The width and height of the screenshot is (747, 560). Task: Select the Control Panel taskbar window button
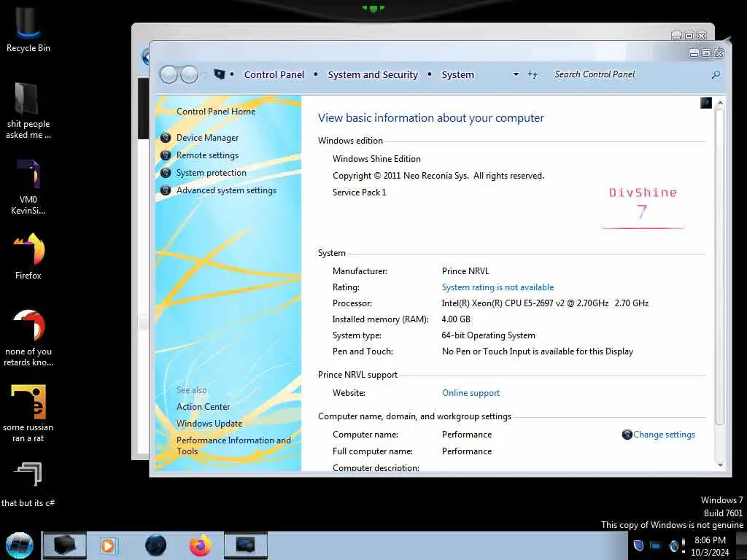click(246, 545)
